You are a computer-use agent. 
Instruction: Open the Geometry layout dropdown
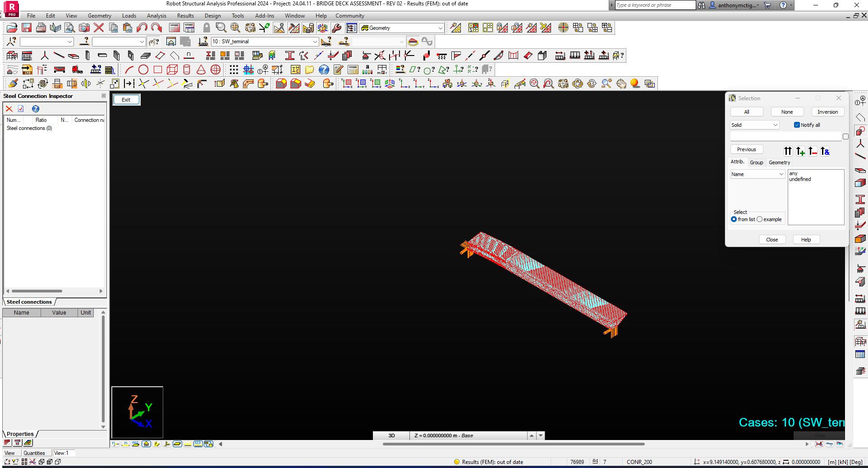click(x=440, y=28)
